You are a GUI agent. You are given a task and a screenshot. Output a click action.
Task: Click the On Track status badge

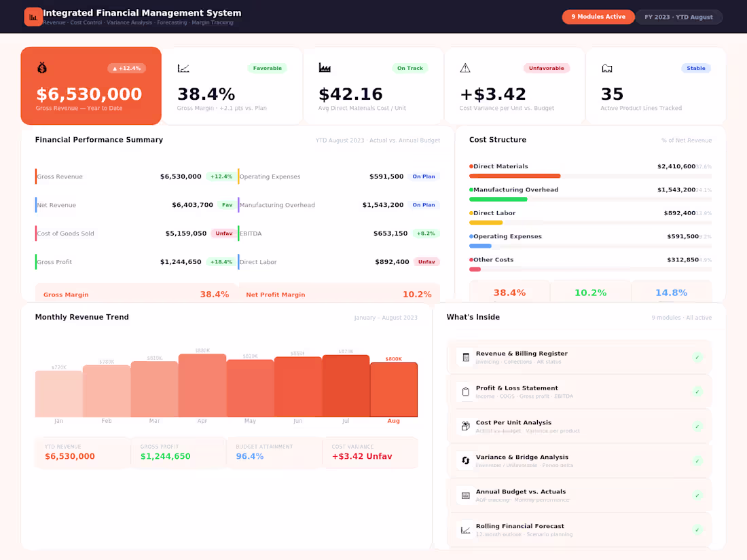[409, 68]
